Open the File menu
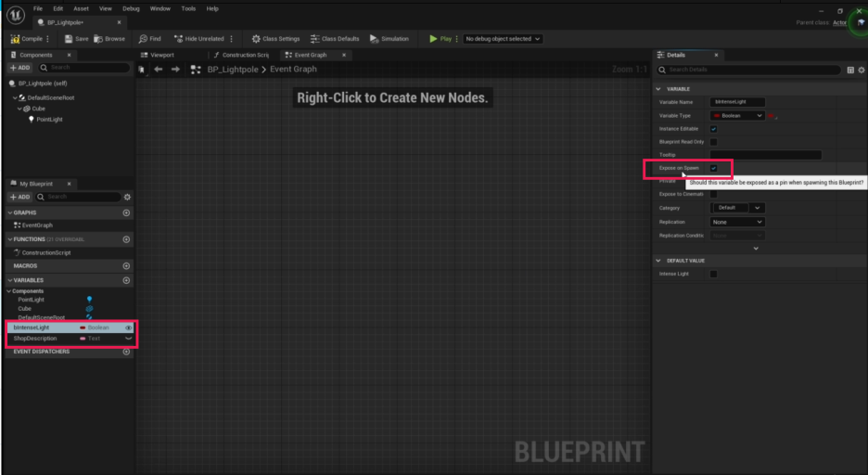 pyautogui.click(x=38, y=9)
